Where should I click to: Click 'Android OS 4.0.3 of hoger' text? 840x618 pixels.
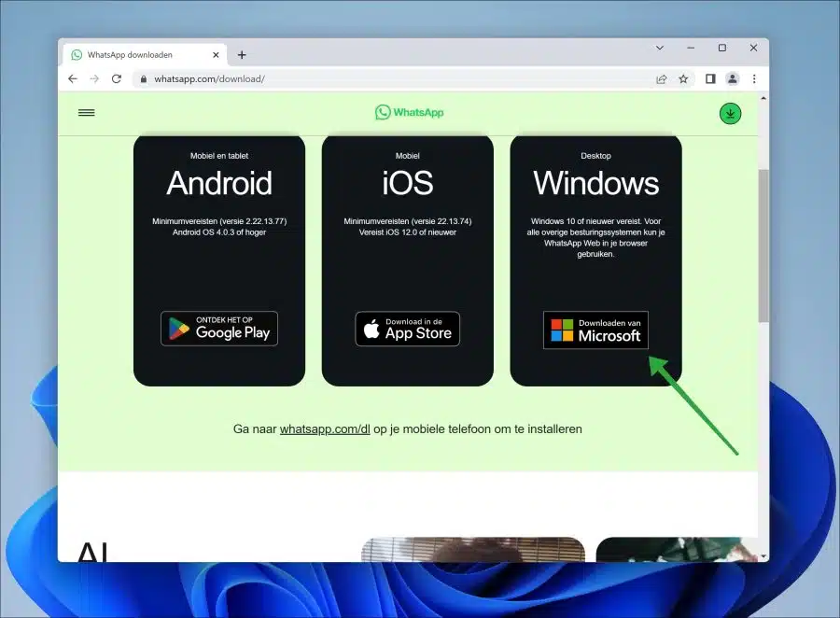click(x=219, y=232)
